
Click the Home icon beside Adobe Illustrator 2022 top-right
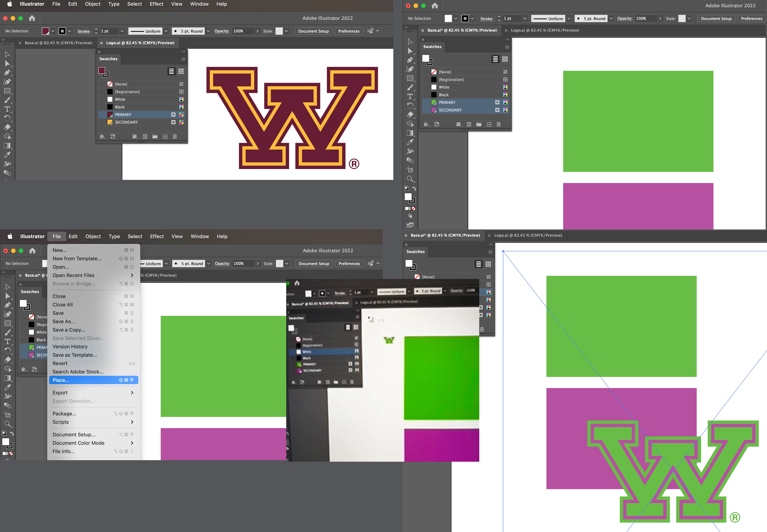[x=435, y=6]
